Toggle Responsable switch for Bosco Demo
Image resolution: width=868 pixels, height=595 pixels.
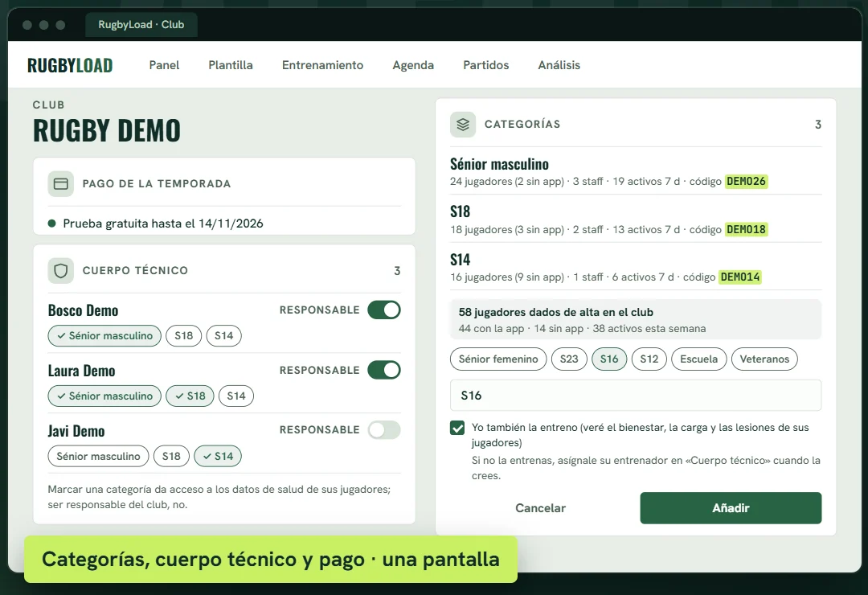coord(384,310)
